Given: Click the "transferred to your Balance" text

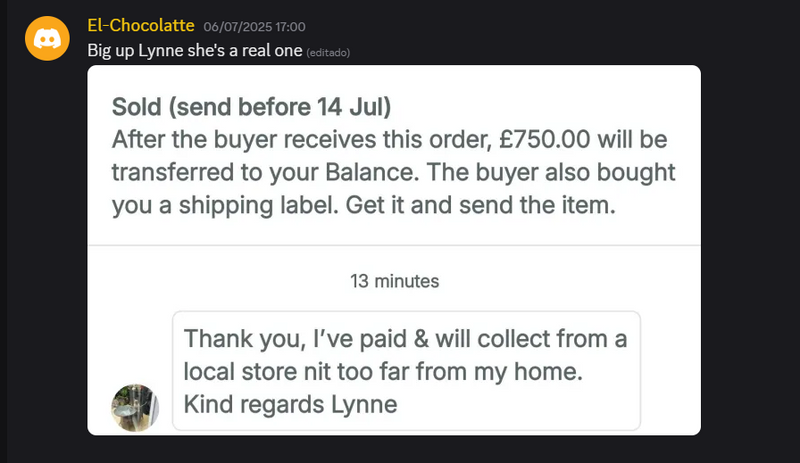Looking at the screenshot, I should 265,173.
